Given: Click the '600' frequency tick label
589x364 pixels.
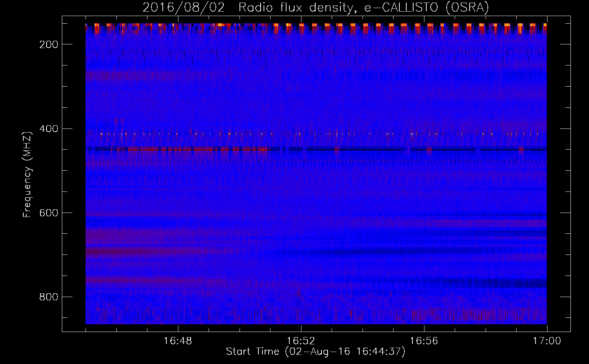Looking at the screenshot, I should tap(49, 213).
